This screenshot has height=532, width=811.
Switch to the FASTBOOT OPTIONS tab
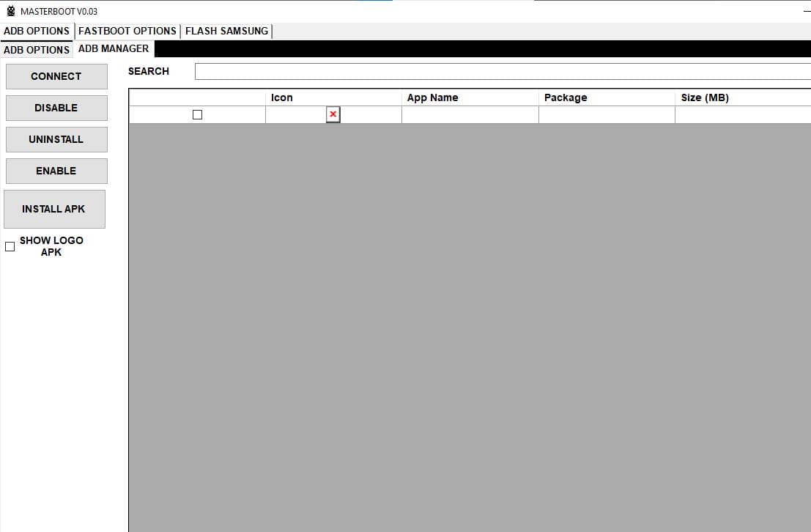pyautogui.click(x=127, y=31)
